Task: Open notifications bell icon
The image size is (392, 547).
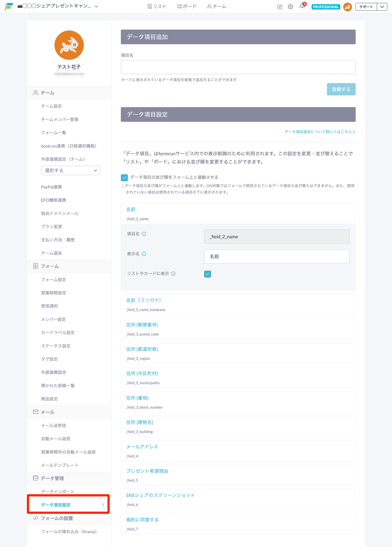Action: [302, 6]
